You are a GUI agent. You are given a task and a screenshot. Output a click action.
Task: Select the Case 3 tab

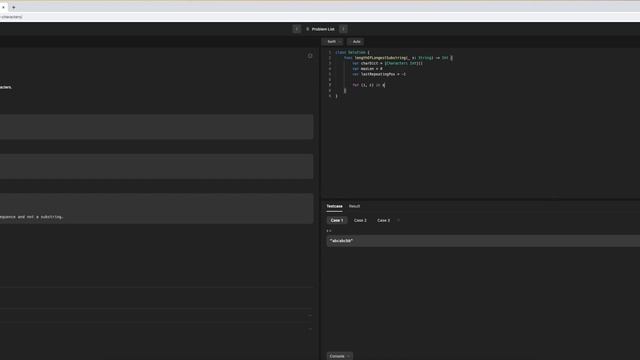[383, 220]
